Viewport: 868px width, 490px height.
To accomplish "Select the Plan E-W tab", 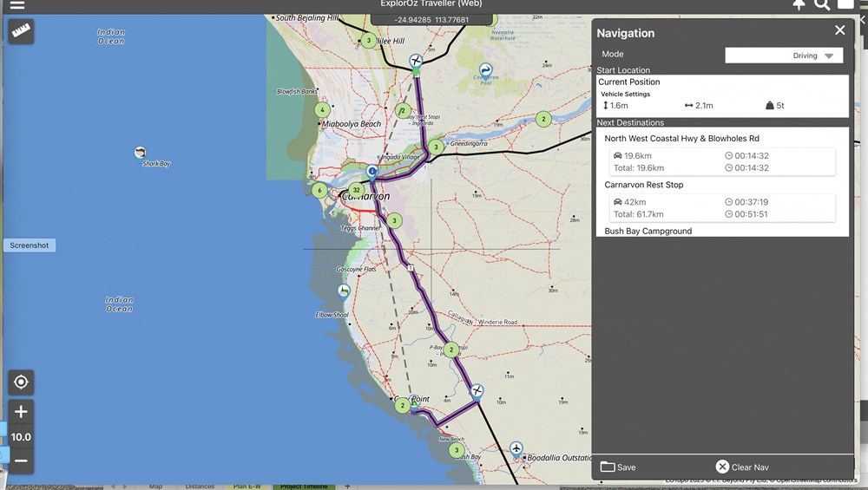I will (x=247, y=486).
